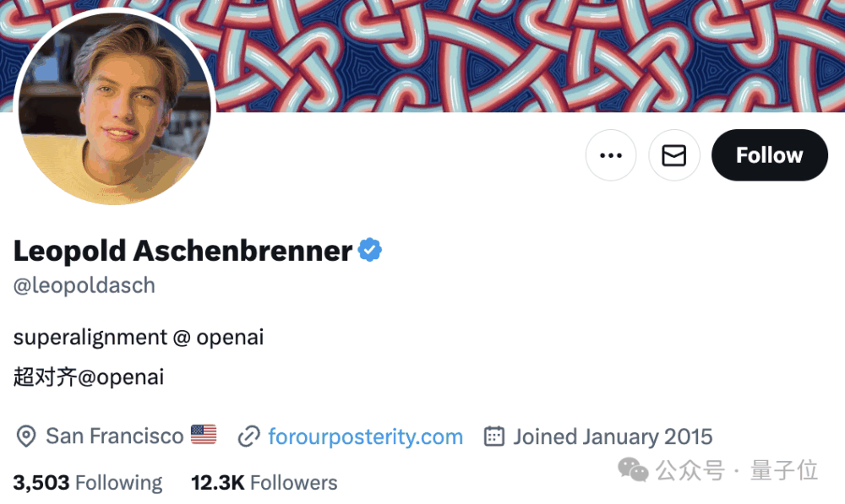
Task: Open the patterned header banner image
Action: [524, 55]
